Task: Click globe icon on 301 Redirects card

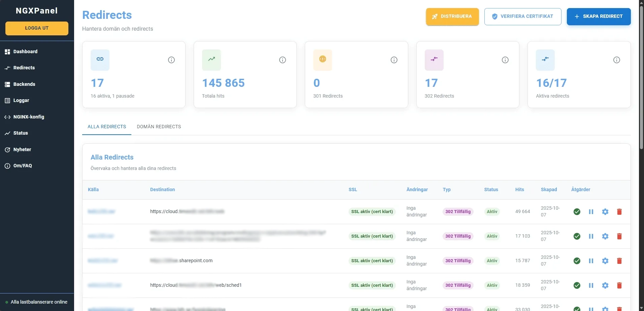Action: tap(323, 60)
